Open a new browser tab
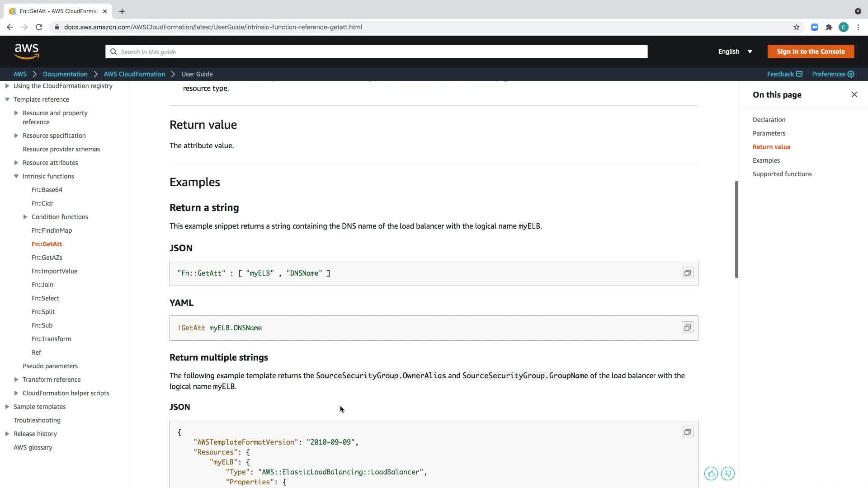The width and height of the screenshot is (868, 488). pyautogui.click(x=122, y=11)
